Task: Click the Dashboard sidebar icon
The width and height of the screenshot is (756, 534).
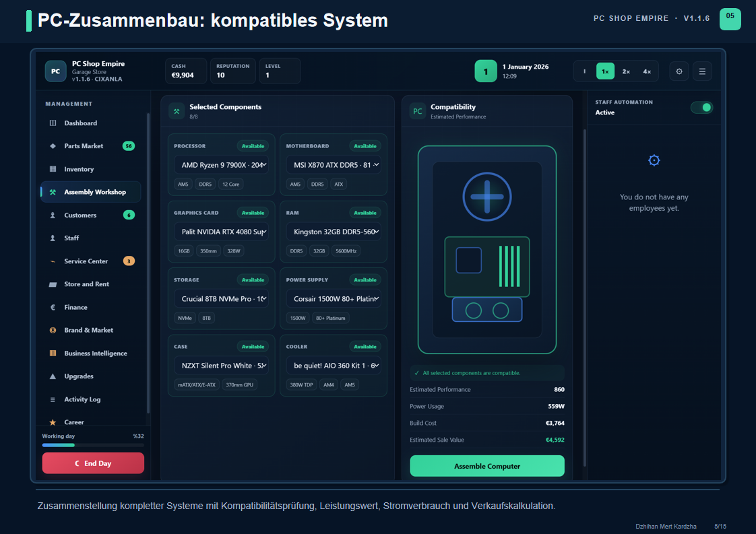Action: (53, 123)
